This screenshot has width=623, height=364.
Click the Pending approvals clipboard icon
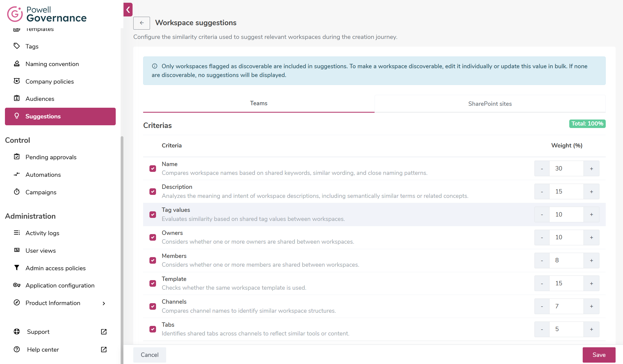(17, 157)
